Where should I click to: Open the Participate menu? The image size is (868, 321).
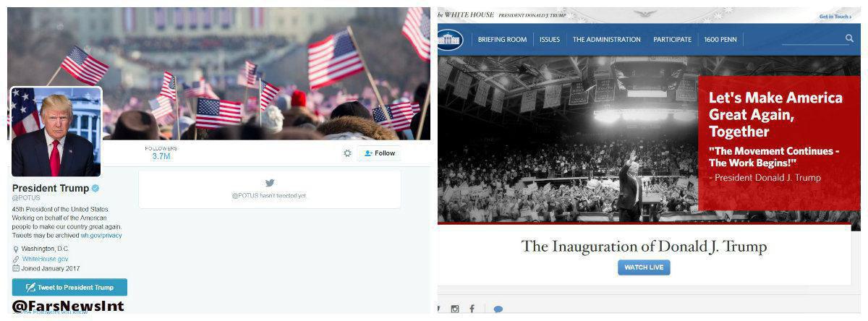pos(672,40)
